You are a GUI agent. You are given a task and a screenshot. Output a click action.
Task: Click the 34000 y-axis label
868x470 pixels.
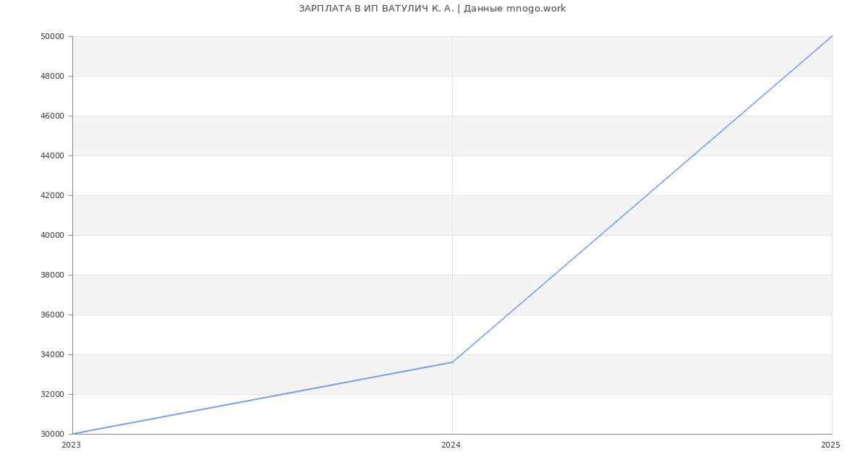click(52, 354)
